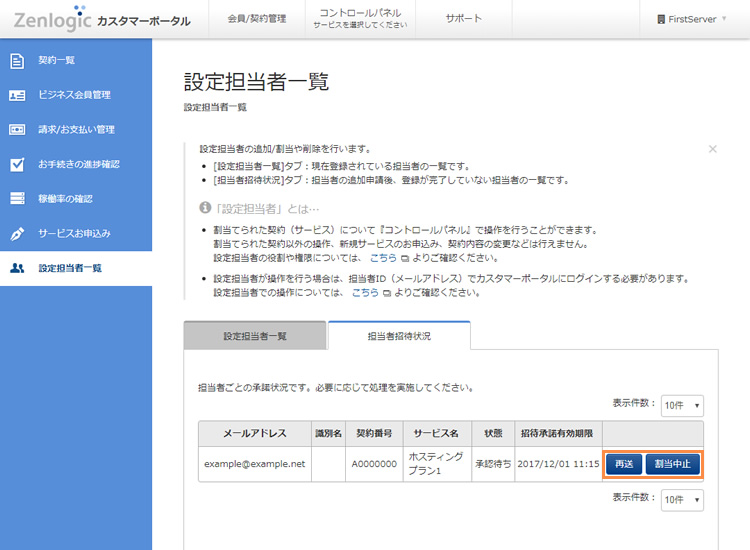Click 割当中止 button for example@example.net
Viewport: 750px width, 550px height.
(x=673, y=464)
